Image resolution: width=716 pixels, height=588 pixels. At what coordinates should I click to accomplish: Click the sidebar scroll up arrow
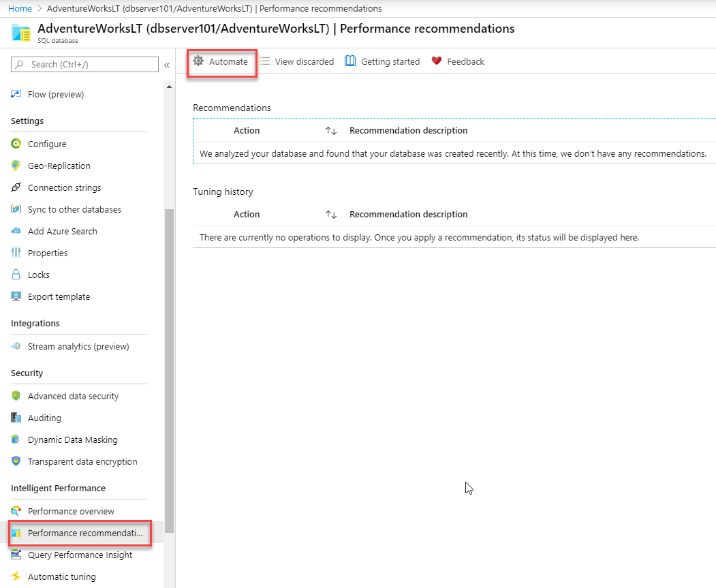(170, 87)
